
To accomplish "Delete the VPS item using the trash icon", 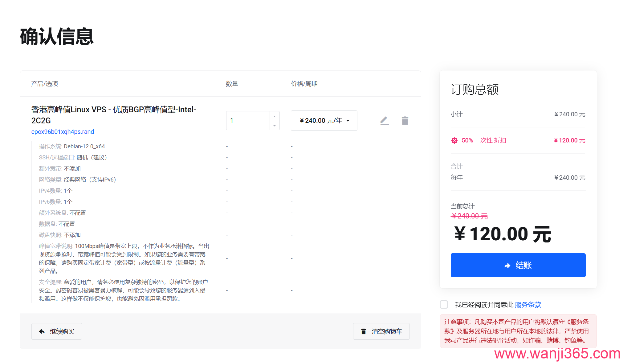I will (405, 121).
